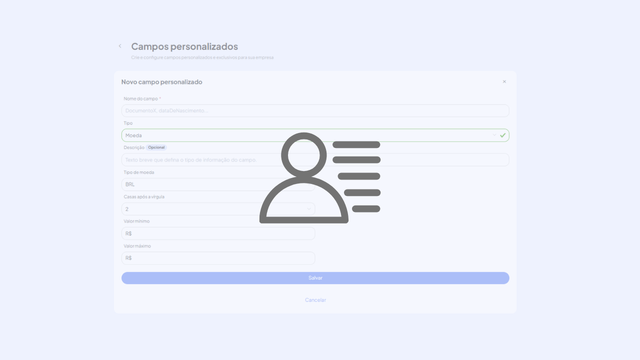Close the Novo campo personalizado dialog
640x360 pixels.
[504, 82]
